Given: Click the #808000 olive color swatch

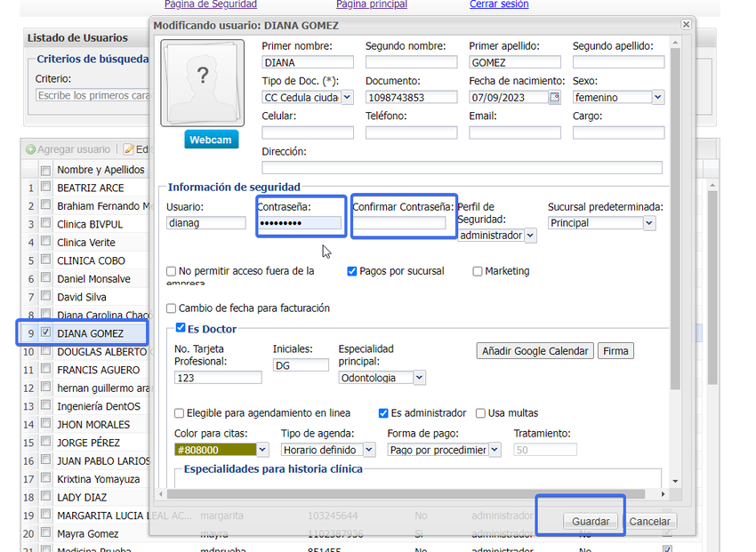Looking at the screenshot, I should (x=215, y=450).
